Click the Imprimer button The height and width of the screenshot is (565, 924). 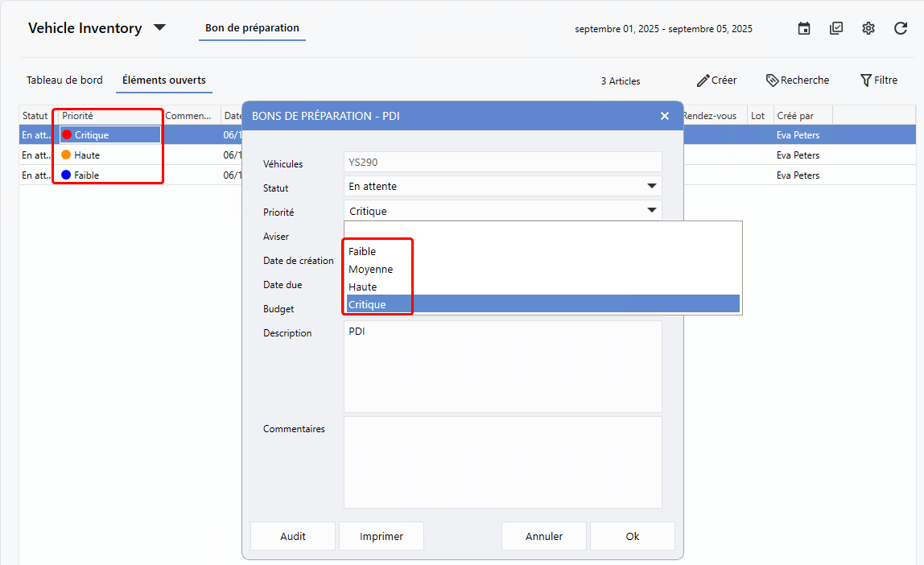coord(381,536)
